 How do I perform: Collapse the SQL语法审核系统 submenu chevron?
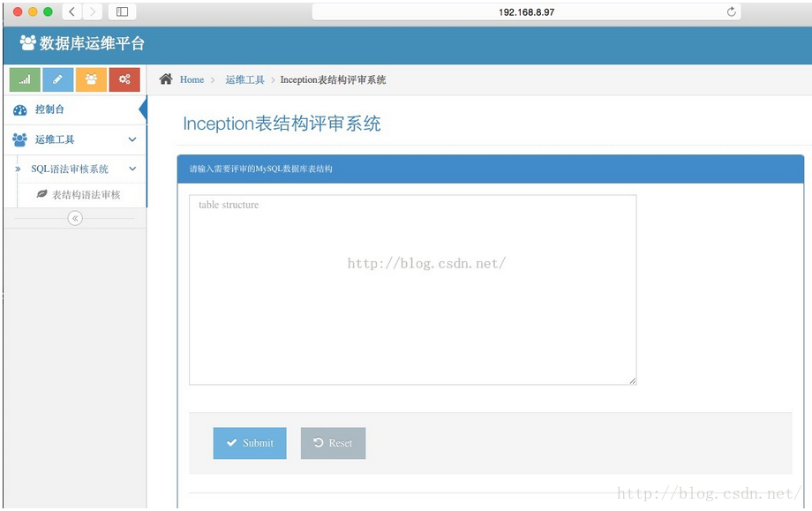(x=132, y=169)
